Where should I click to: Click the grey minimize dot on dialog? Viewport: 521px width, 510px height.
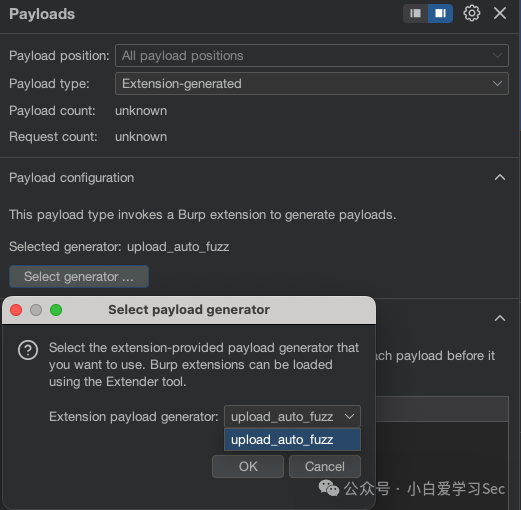pos(36,310)
